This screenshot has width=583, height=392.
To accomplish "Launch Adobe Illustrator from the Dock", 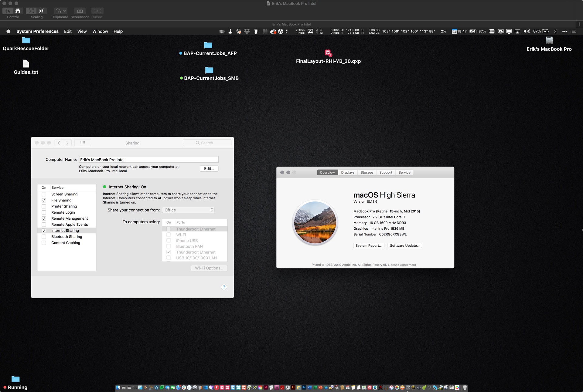I will point(293,387).
